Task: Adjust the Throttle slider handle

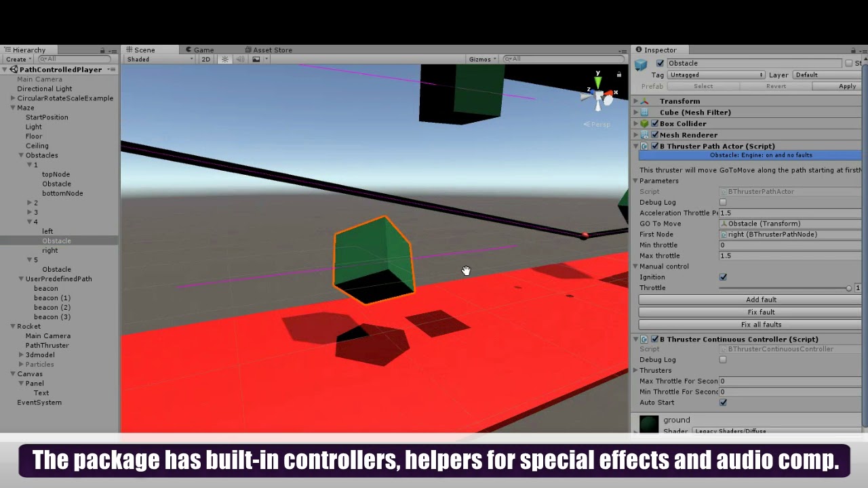Action: tap(848, 288)
